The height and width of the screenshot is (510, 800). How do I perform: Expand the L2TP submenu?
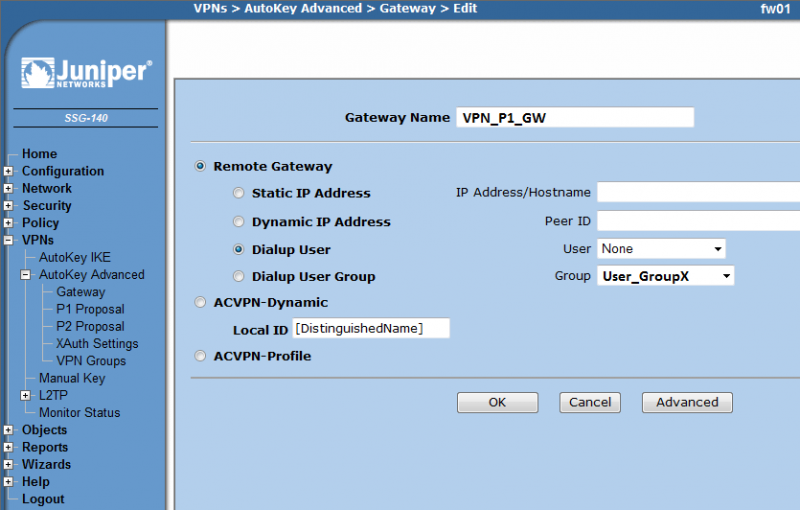click(x=26, y=395)
